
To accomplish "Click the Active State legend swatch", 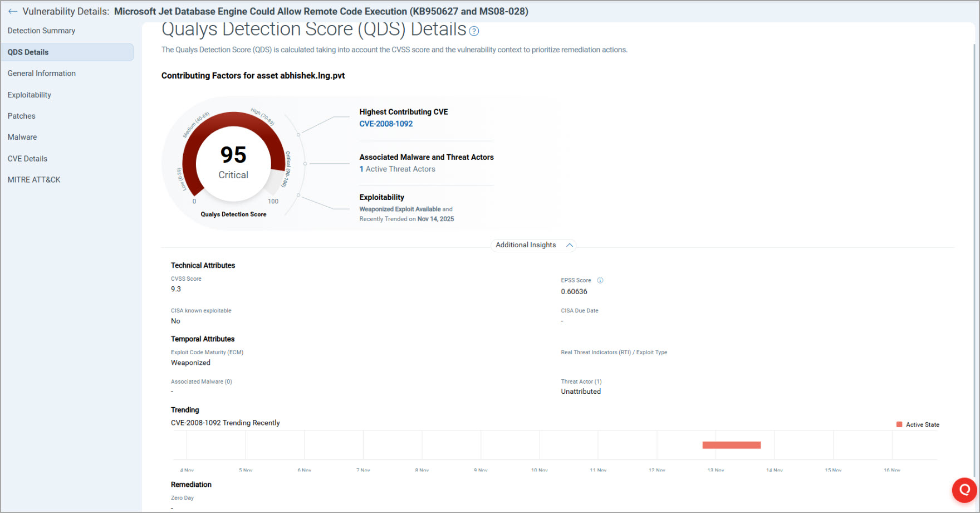I will pyautogui.click(x=899, y=424).
